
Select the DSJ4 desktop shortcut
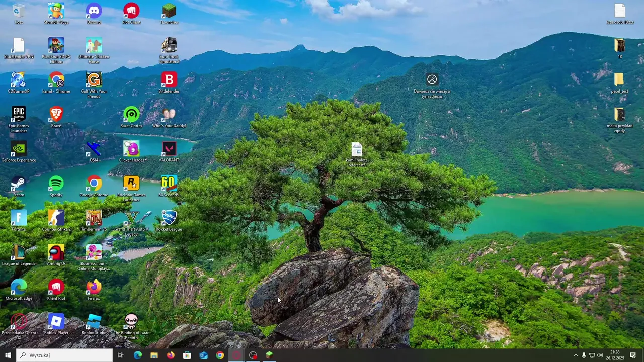coord(94,152)
